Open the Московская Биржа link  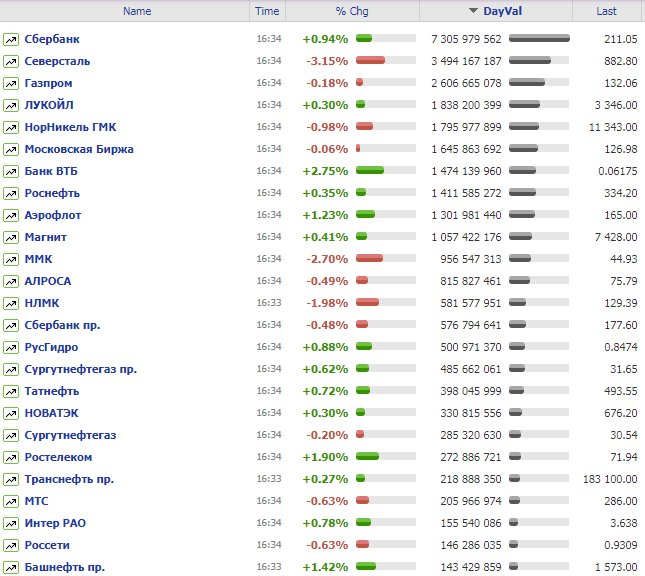79,149
